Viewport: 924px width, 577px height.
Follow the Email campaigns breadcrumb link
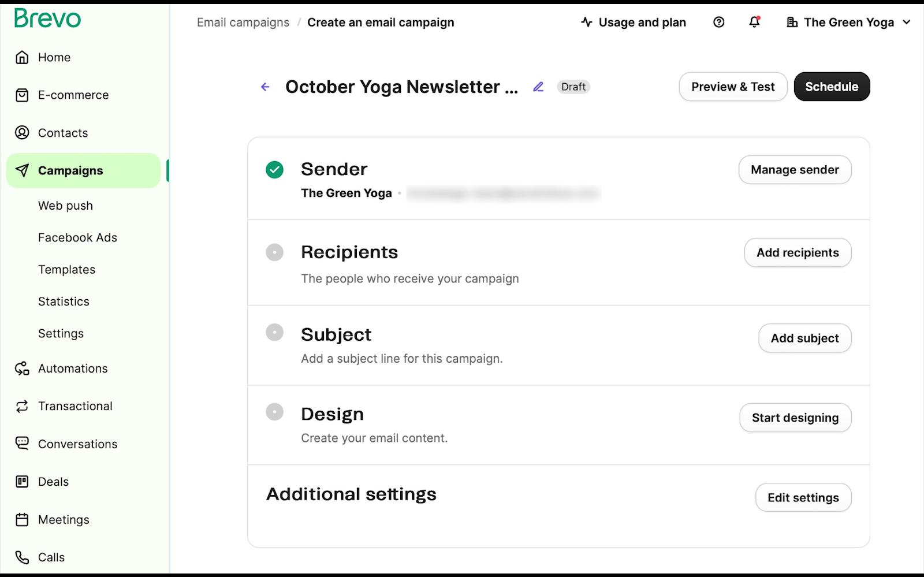243,23
